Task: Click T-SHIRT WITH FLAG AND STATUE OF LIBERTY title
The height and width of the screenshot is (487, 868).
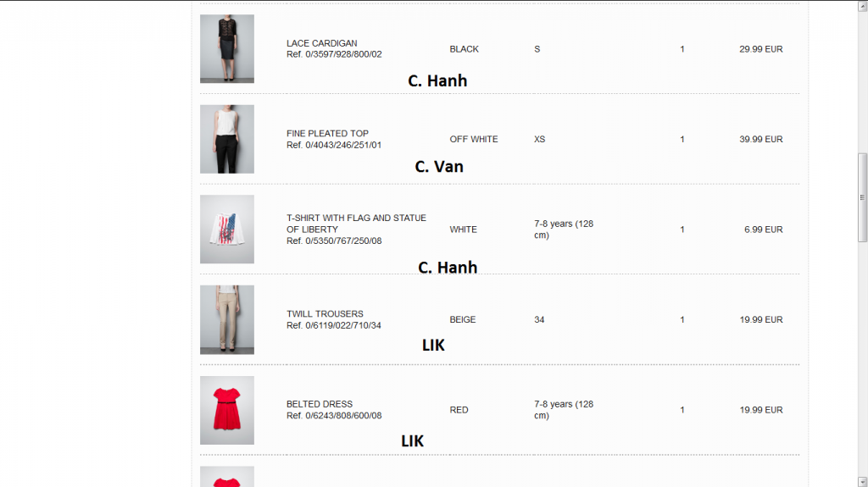Action: coord(356,224)
